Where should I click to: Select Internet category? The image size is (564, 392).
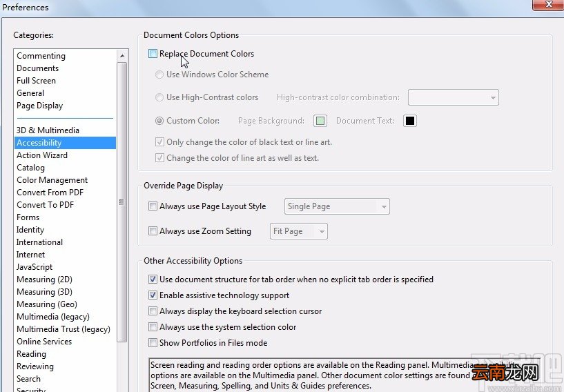pyautogui.click(x=30, y=255)
